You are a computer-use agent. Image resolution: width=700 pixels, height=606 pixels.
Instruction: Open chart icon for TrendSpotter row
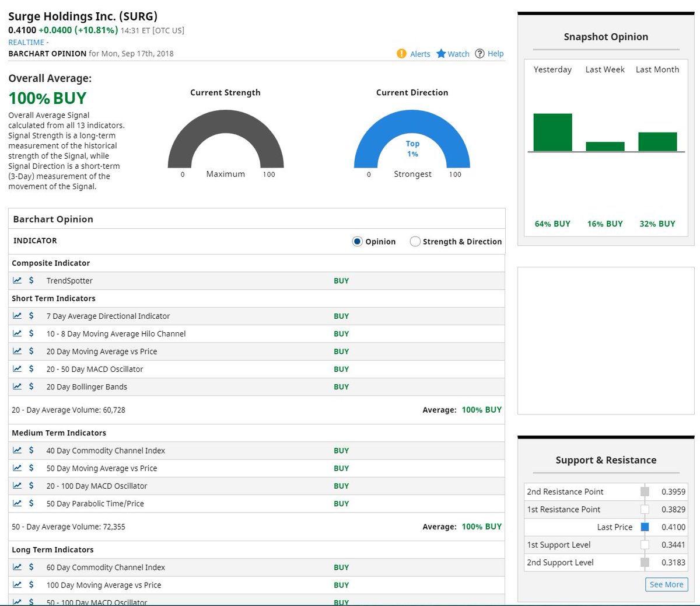[x=17, y=280]
